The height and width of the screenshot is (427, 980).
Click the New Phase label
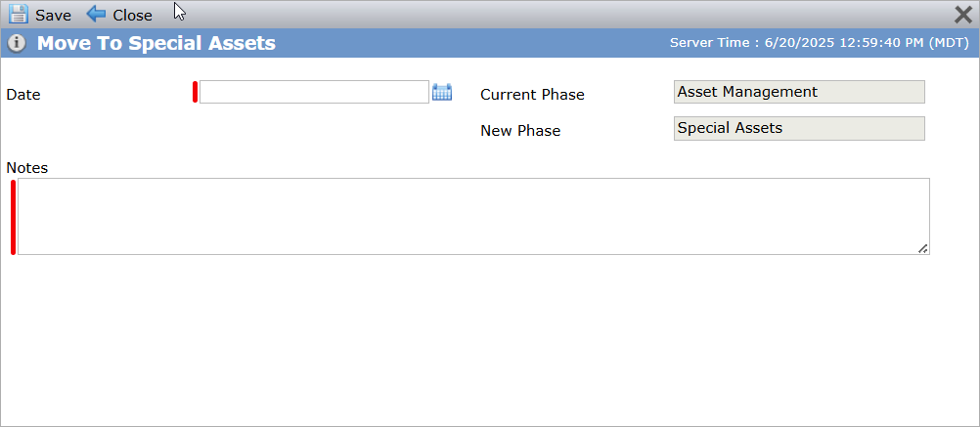pyautogui.click(x=520, y=131)
